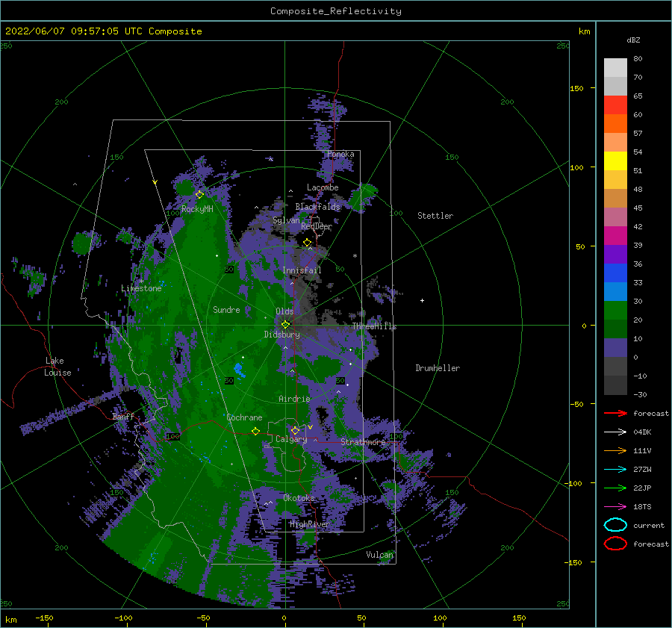This screenshot has height=628, width=672.
Task: Select the Sundre label
Action: pyautogui.click(x=226, y=309)
